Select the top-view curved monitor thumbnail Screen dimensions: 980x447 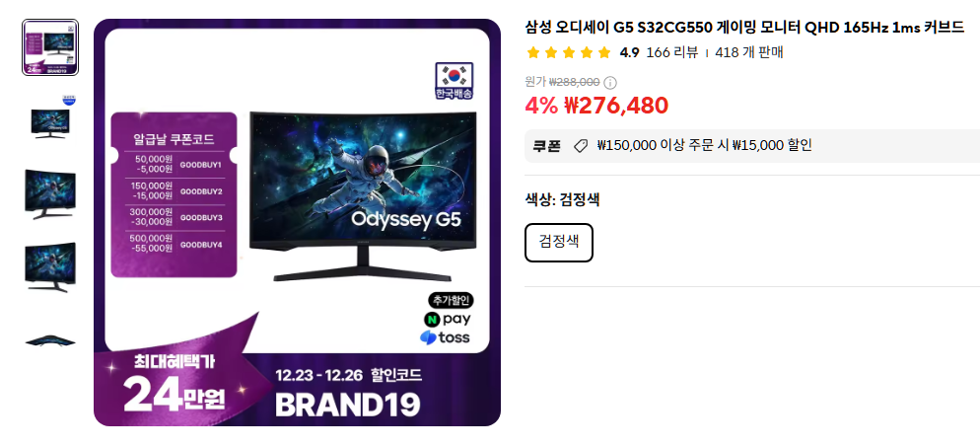pyautogui.click(x=50, y=340)
